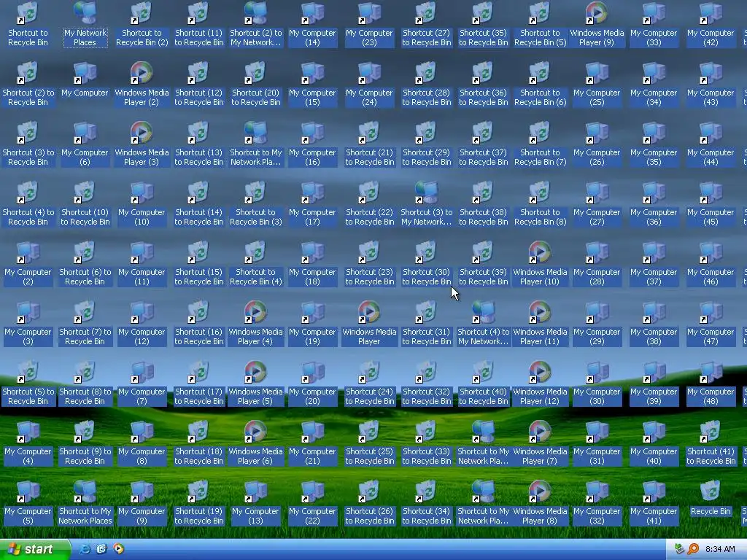Select My Computer (22) shortcut
The width and height of the screenshot is (747, 560).
[312, 503]
